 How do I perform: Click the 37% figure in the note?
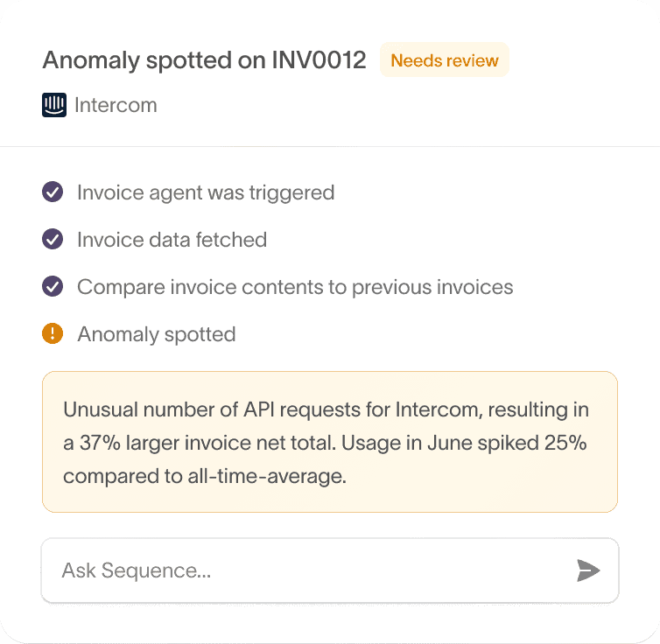97,443
